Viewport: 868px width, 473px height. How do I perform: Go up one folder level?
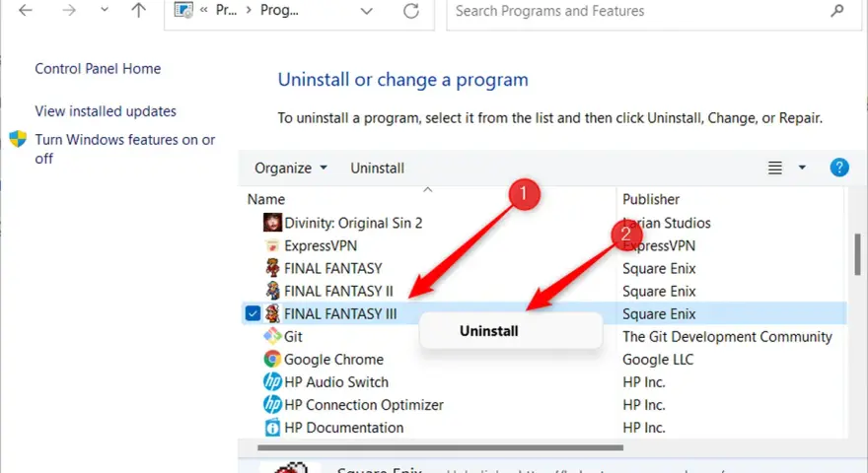coord(138,10)
